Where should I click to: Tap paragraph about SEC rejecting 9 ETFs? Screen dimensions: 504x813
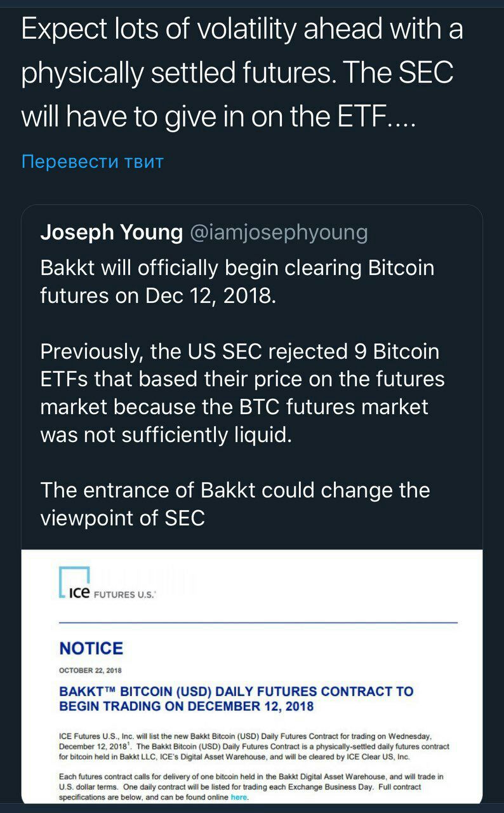pyautogui.click(x=242, y=394)
